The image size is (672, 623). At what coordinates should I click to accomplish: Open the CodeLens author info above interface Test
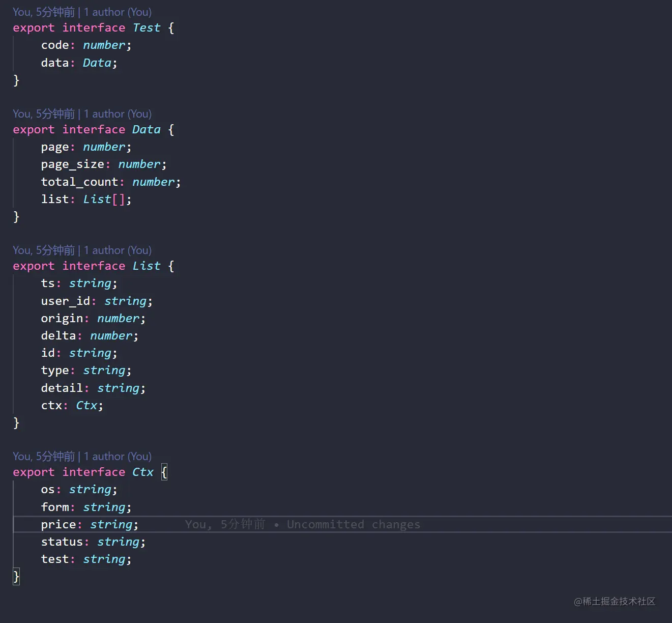pyautogui.click(x=82, y=12)
